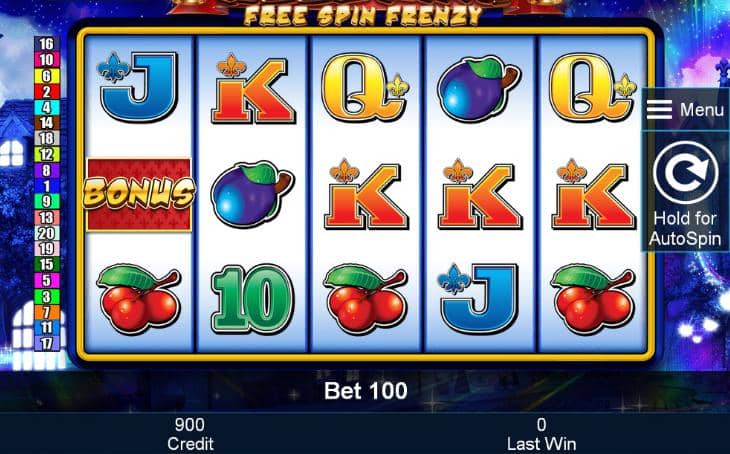
Task: Click the blue J symbol in the top-left reel
Action: (138, 87)
